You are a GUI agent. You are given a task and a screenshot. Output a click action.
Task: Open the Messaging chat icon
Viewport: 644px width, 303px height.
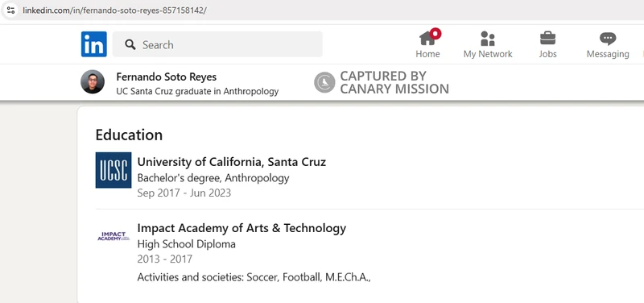608,39
